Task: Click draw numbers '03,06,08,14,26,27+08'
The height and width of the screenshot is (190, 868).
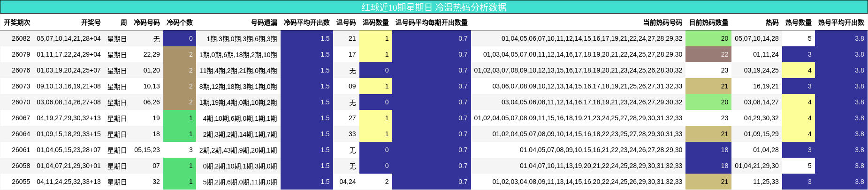Action: tap(69, 102)
